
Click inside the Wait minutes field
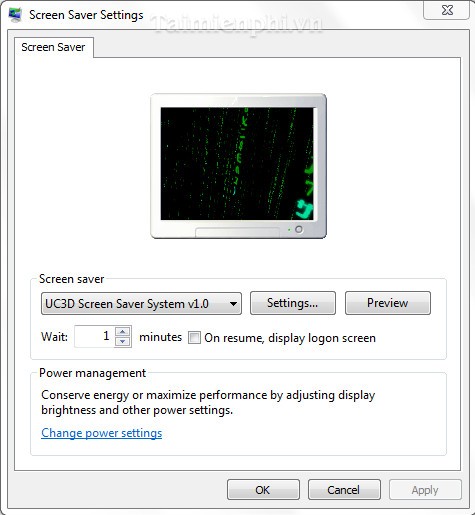pos(95,336)
